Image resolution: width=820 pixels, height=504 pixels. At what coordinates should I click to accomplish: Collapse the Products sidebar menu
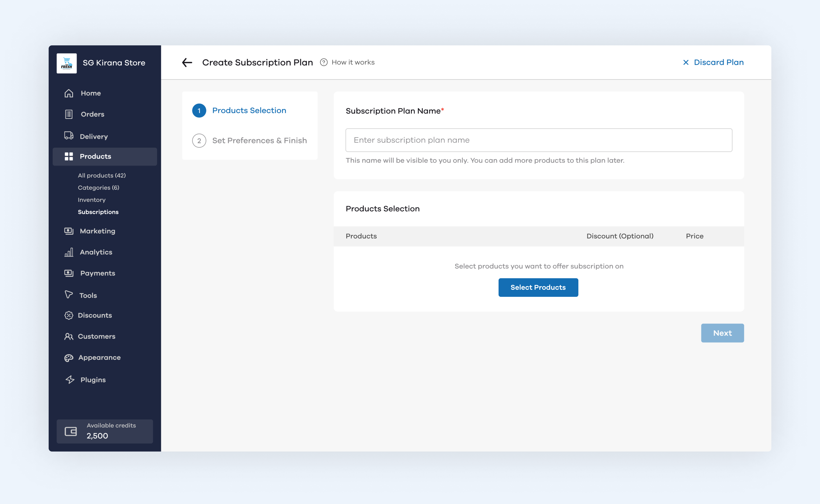pyautogui.click(x=105, y=157)
